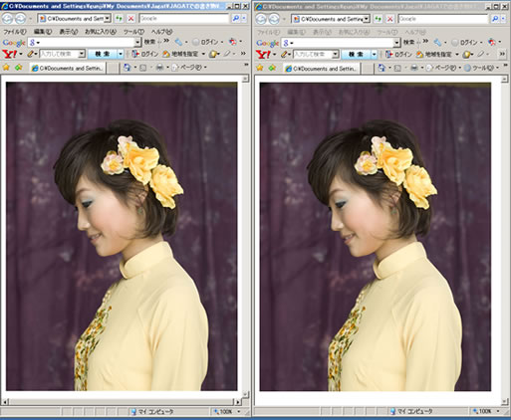Click Print icon in left window command bar
Image resolution: width=511 pixels, height=420 pixels.
click(x=159, y=68)
